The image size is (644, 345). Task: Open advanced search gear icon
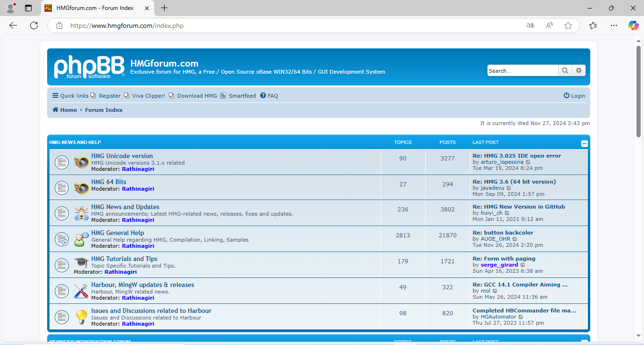tap(579, 71)
